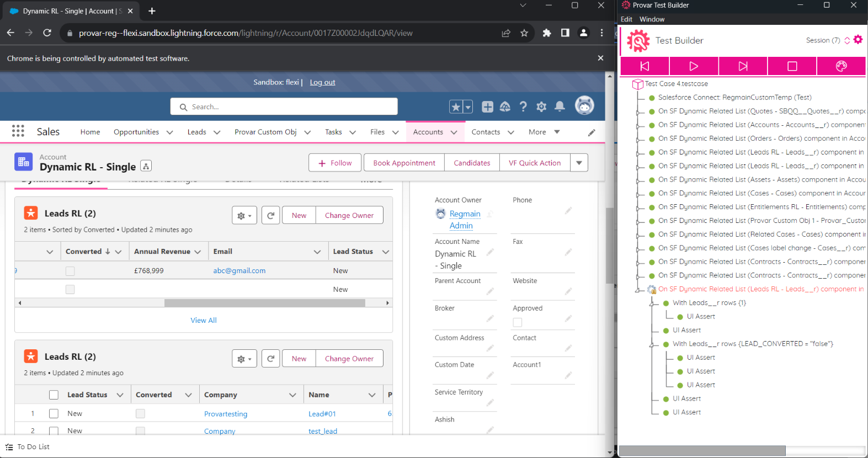The width and height of the screenshot is (868, 458).
Task: Change the Session (7) selector arrows
Action: point(847,40)
